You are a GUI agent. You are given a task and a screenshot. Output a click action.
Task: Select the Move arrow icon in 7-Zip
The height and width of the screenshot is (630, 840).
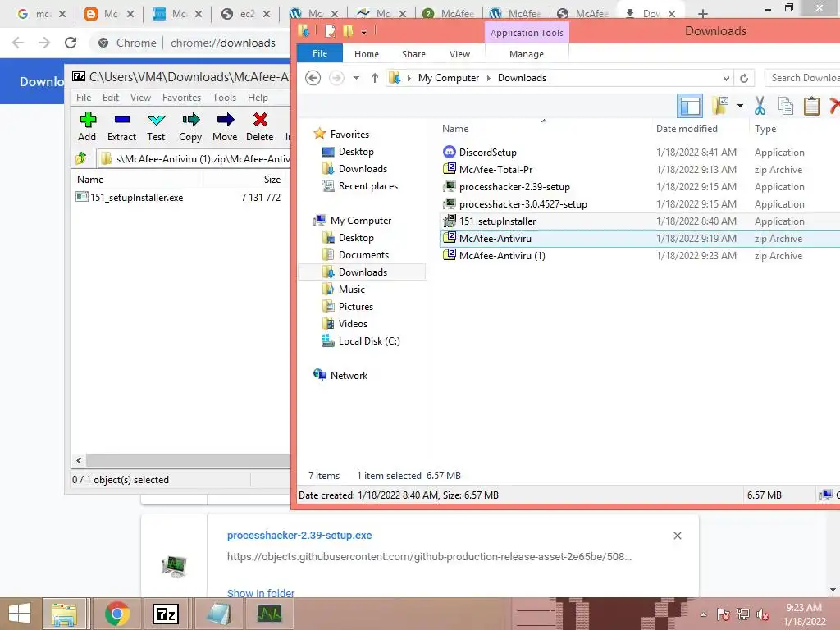(225, 126)
